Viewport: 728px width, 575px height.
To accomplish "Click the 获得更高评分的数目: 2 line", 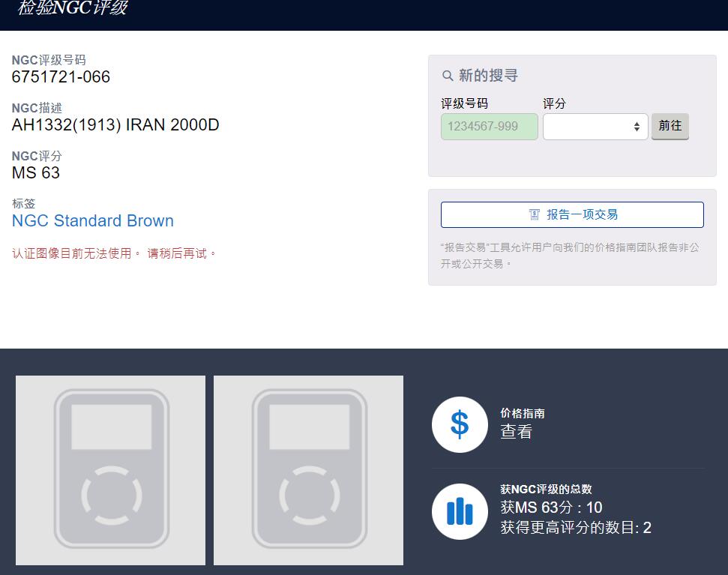I will (576, 528).
